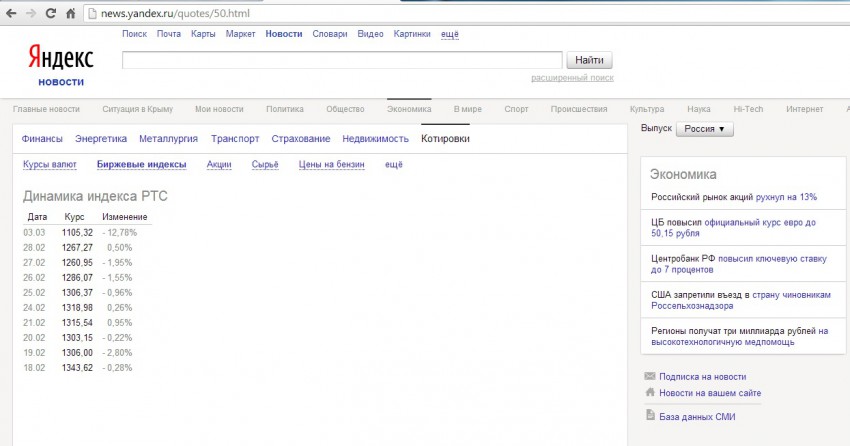Open the Акции quotes link
The height and width of the screenshot is (446, 850).
219,165
